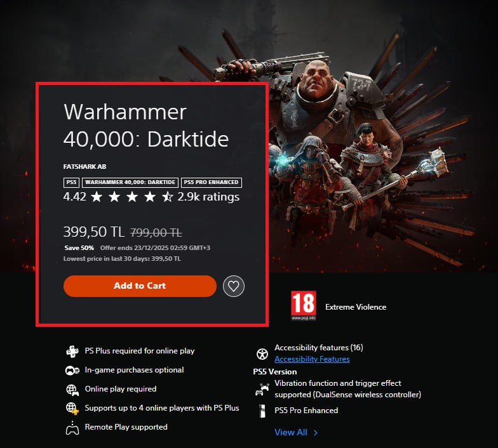Image resolution: width=498 pixels, height=448 pixels.
Task: Click the heart wishlist icon
Action: (234, 286)
